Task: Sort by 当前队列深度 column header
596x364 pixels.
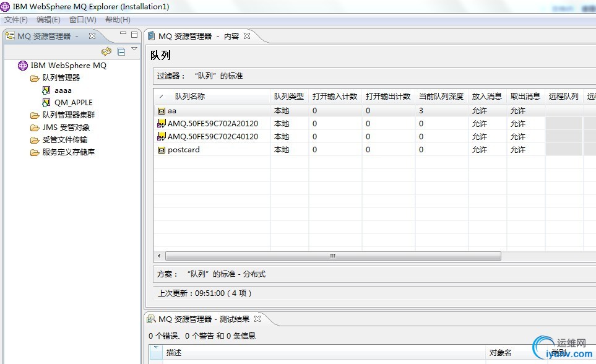Action: click(441, 96)
